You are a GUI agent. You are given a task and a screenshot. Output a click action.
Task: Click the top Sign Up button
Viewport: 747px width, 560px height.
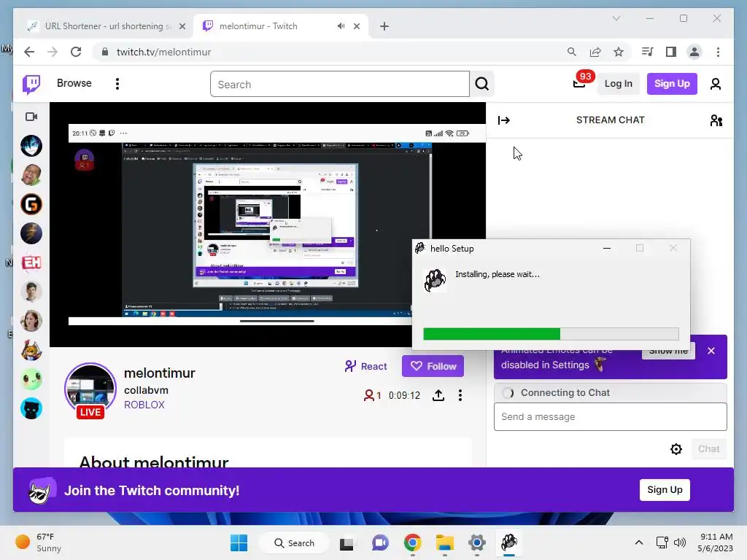(672, 84)
